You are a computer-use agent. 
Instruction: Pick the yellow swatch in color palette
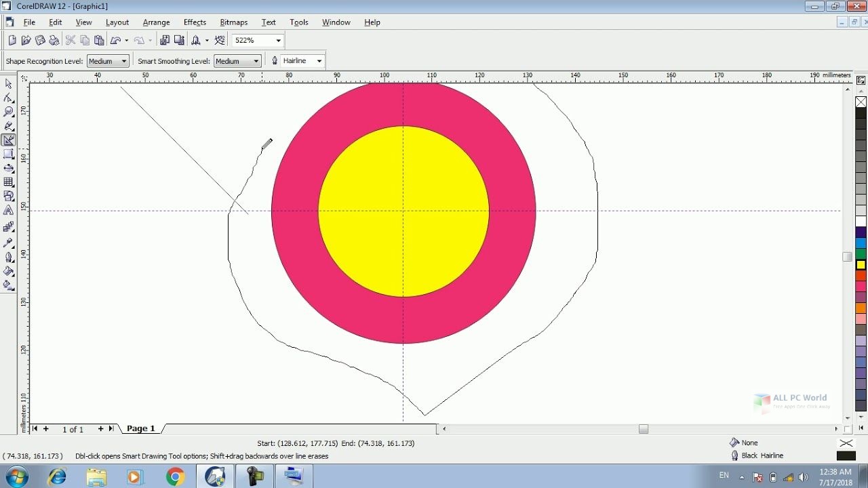pyautogui.click(x=861, y=265)
